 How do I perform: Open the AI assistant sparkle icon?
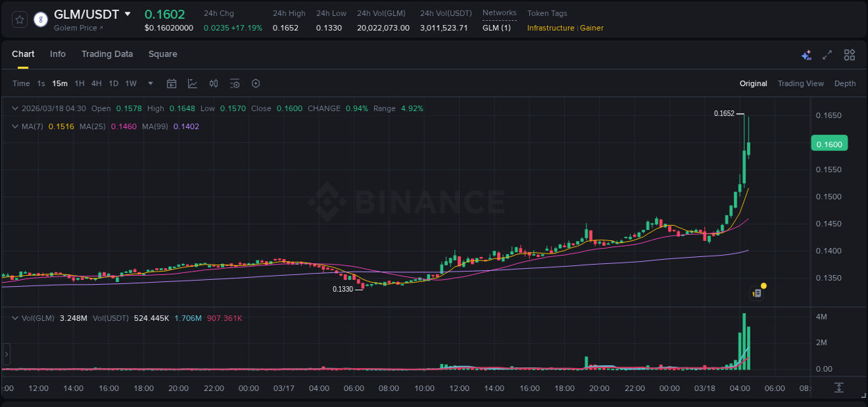[806, 55]
